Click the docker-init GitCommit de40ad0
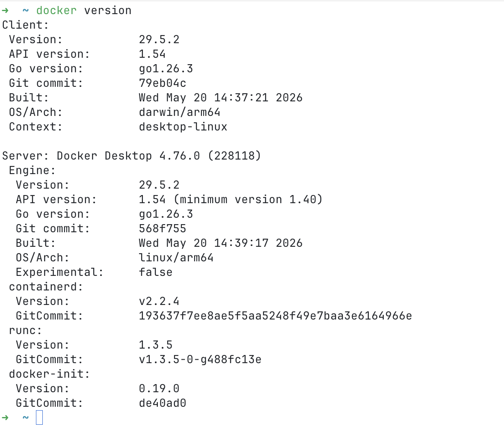The image size is (504, 432). pyautogui.click(x=162, y=403)
